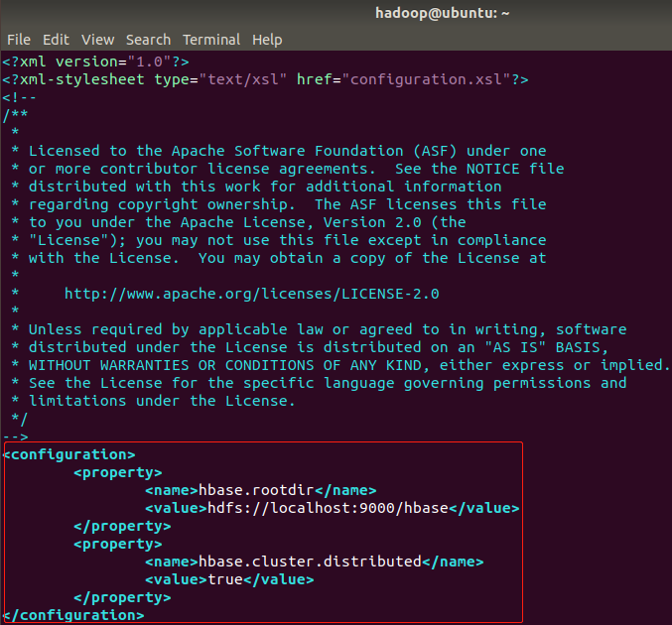
Task: Click the 'WITHOUT WARRANTIES OR CONDITIONS' line
Action: pos(340,365)
